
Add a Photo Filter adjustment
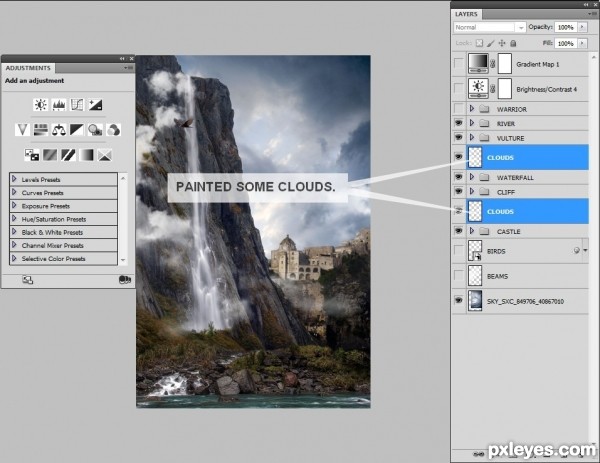pyautogui.click(x=95, y=130)
